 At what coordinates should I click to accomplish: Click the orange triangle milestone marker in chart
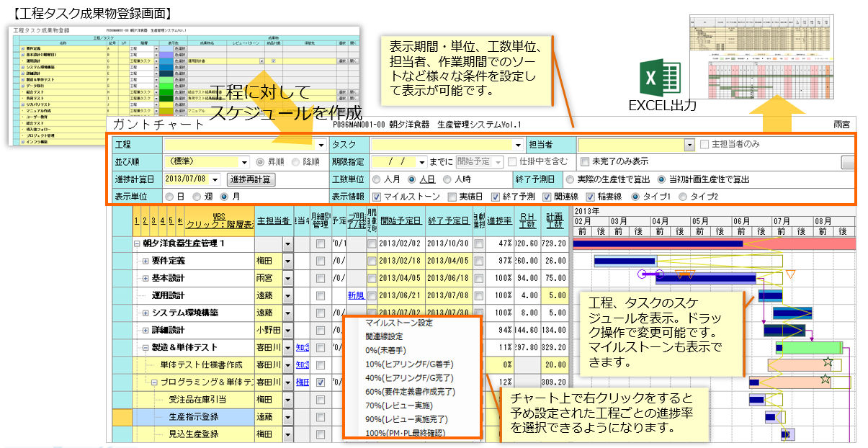(790, 274)
